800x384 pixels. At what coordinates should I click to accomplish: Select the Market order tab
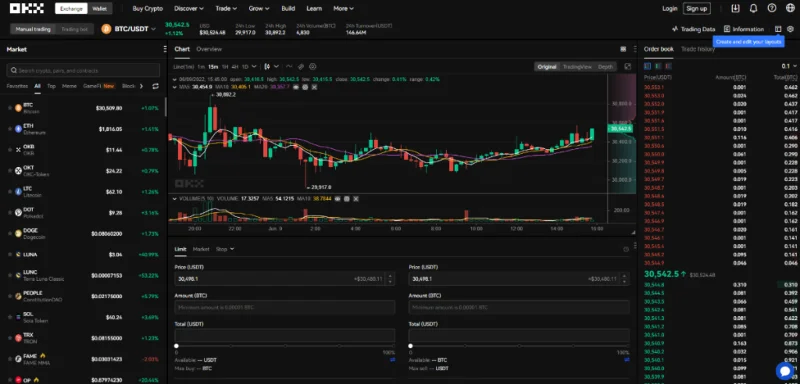(201, 249)
